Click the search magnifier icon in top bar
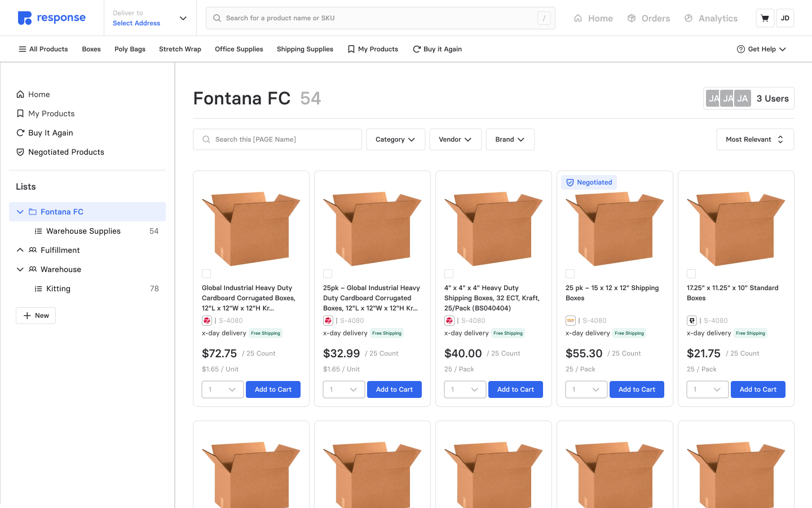Image resolution: width=812 pixels, height=508 pixels. coord(217,18)
